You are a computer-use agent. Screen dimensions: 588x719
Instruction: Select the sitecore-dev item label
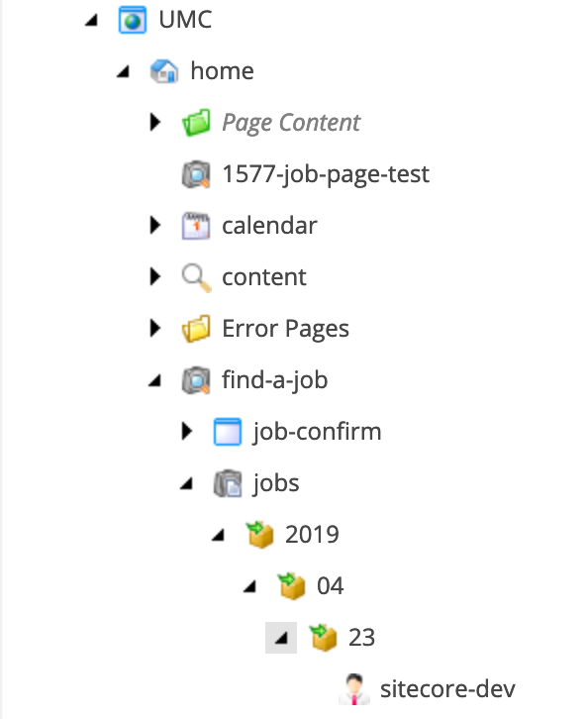point(447,688)
